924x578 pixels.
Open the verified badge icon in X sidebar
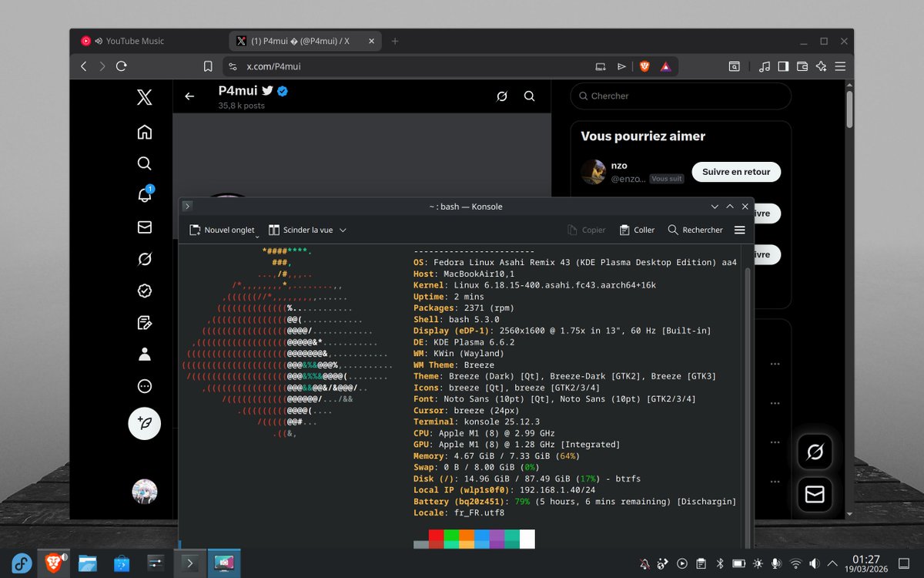point(144,291)
